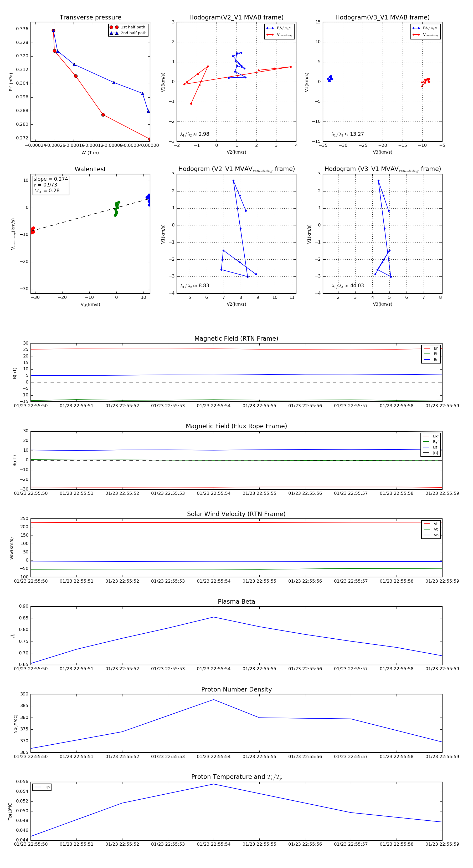
Task: Click '01/23 22:55:54' tick under Plasma Beta
Action: (x=213, y=669)
